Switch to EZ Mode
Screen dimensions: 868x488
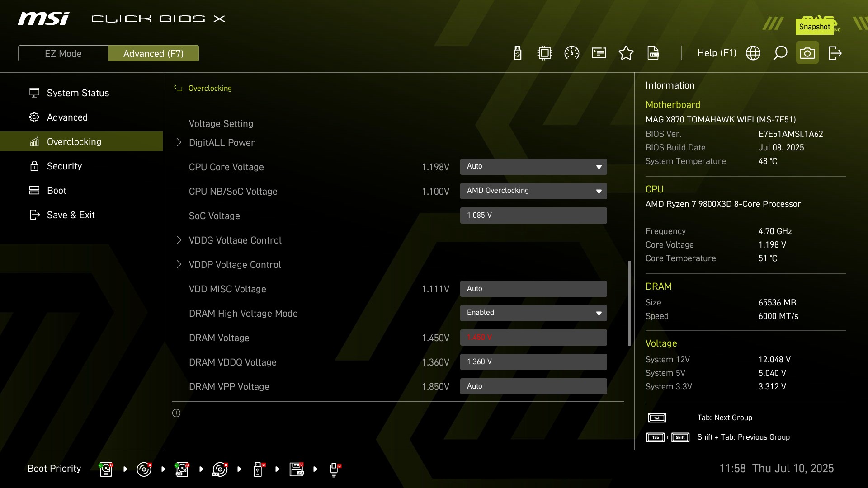(63, 53)
